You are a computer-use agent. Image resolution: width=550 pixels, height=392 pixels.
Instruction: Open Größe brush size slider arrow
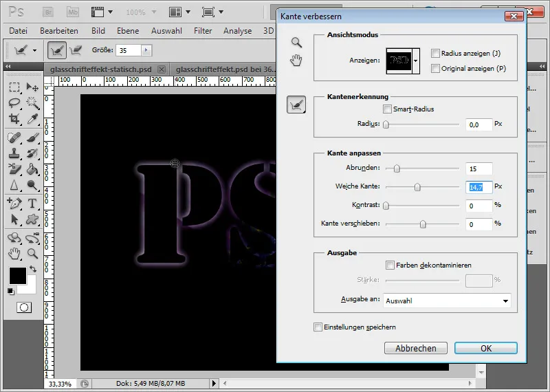tap(146, 50)
